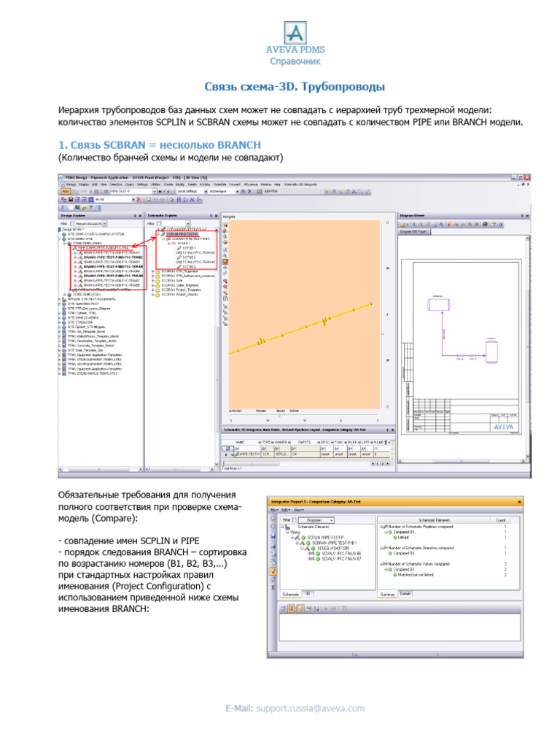The height and width of the screenshot is (747, 560).
Task: Click the zoom-in magnifier in Diagram Viewer toolbar
Action: point(414,225)
